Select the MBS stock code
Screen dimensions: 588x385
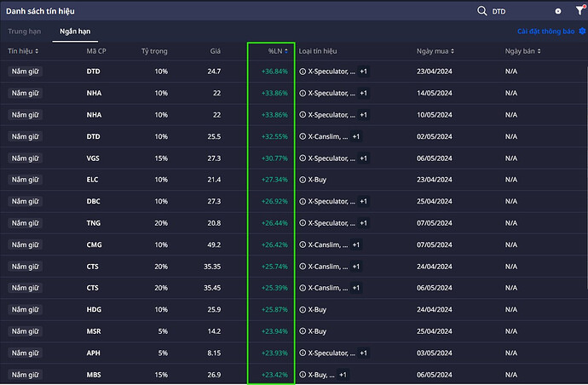point(94,375)
